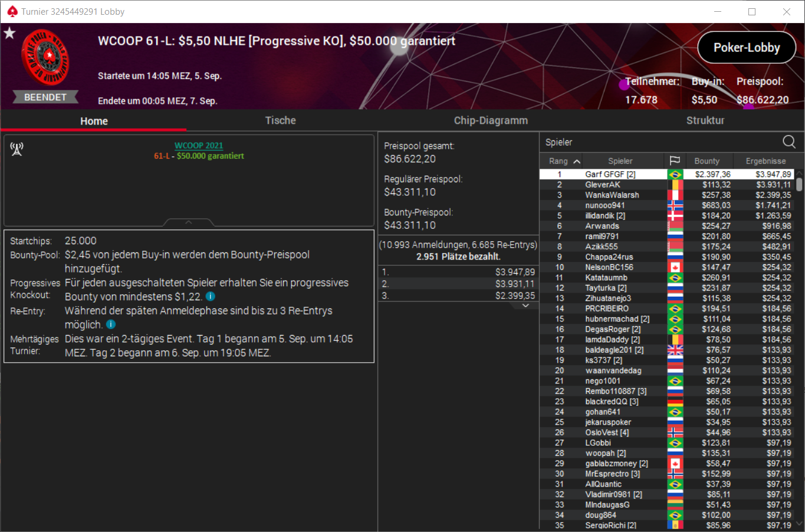
Task: Click the third-place payout row $2.399,35
Action: [458, 295]
